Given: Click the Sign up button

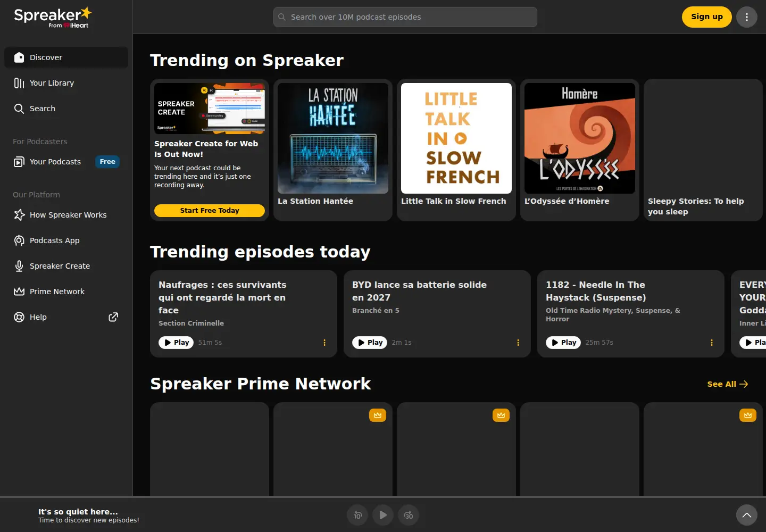Looking at the screenshot, I should tap(707, 17).
